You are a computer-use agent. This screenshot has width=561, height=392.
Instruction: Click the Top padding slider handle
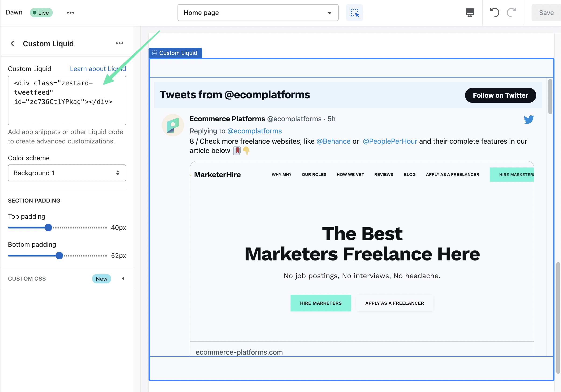(x=48, y=228)
